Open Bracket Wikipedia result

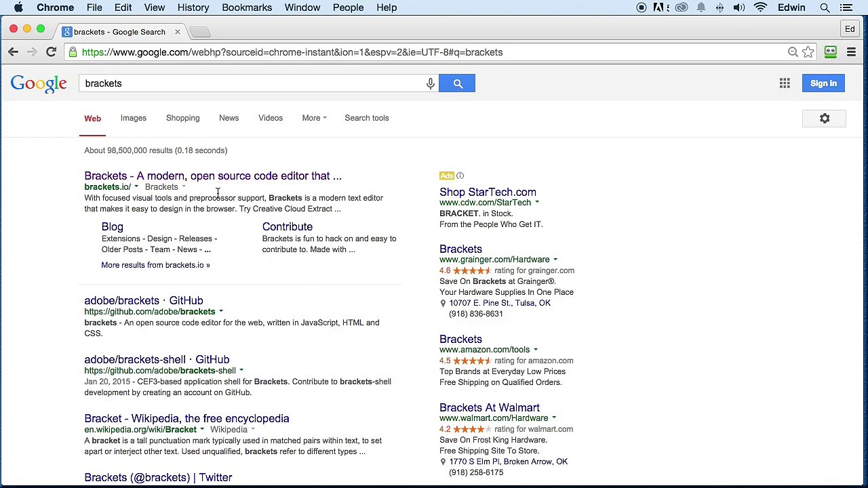coord(186,419)
